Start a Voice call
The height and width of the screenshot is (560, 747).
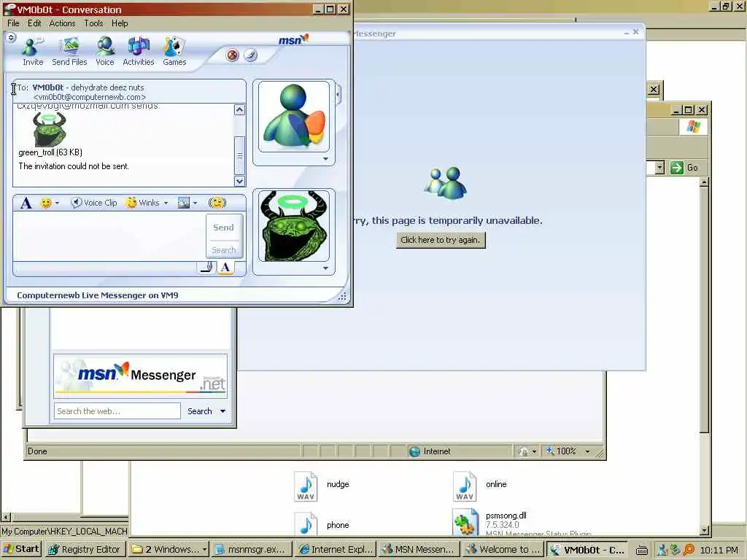tap(105, 51)
